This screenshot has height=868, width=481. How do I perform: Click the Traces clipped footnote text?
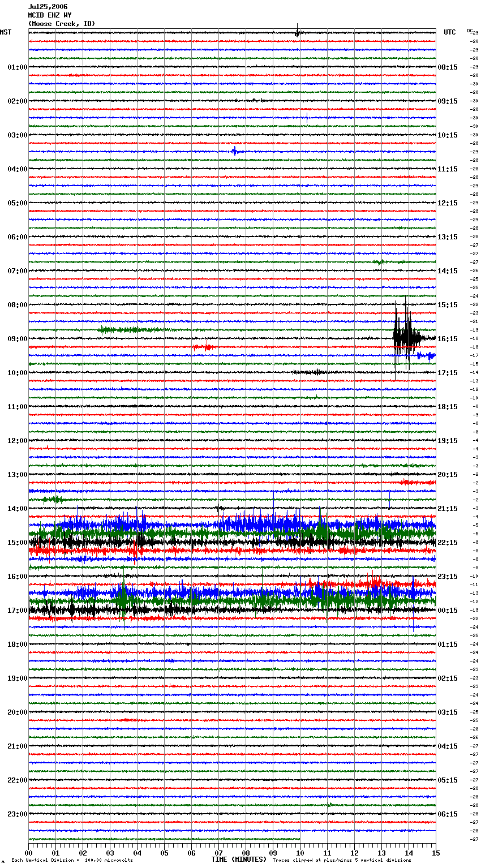click(x=342, y=860)
